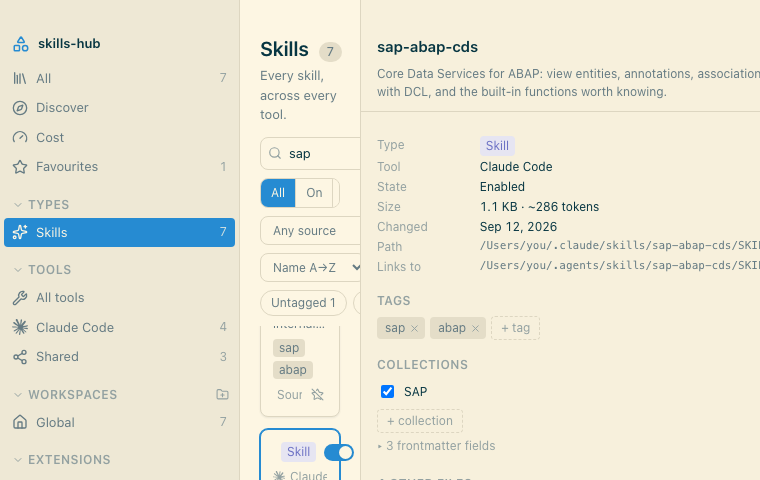Click the Shared share-nodes icon
760x480 pixels.
[x=20, y=357]
